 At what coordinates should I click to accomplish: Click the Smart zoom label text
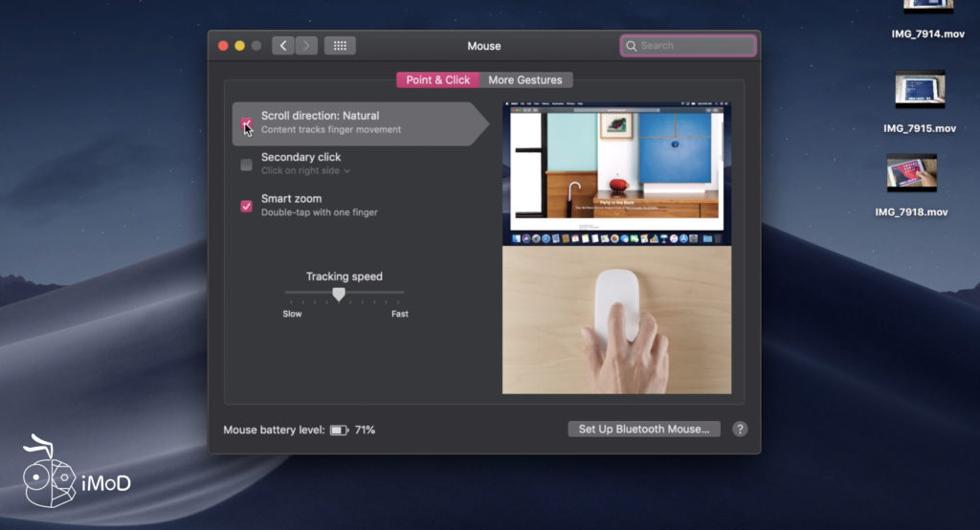tap(291, 199)
